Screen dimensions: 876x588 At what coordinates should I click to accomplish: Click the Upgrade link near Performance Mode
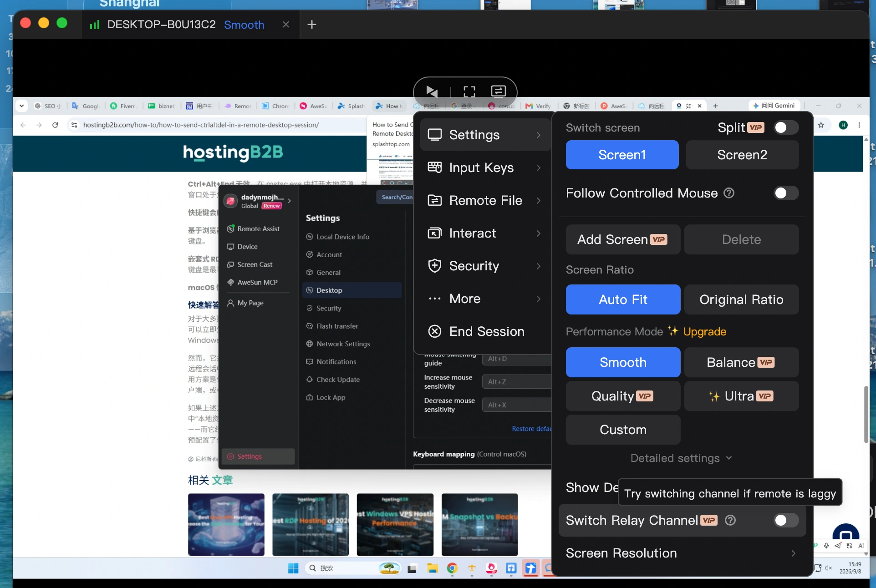coord(704,331)
